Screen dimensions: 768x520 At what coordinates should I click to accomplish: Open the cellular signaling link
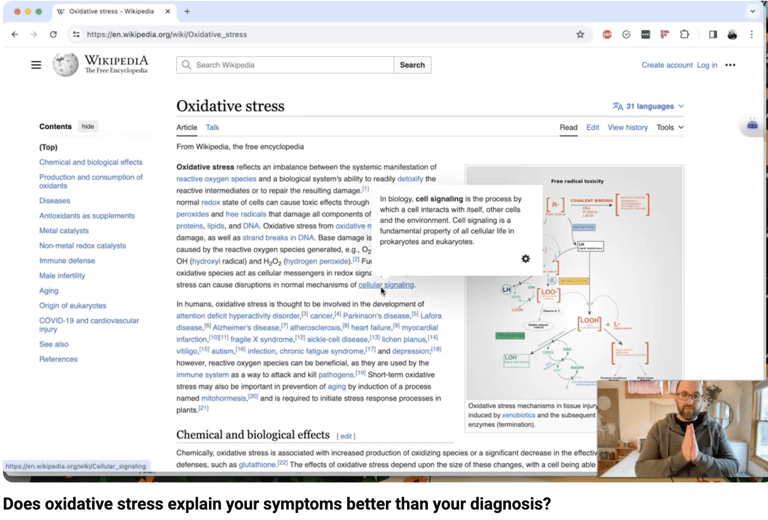(x=386, y=284)
